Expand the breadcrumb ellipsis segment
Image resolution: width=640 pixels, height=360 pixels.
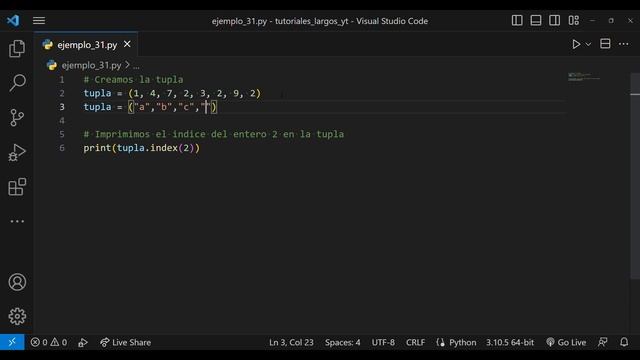pyautogui.click(x=136, y=65)
